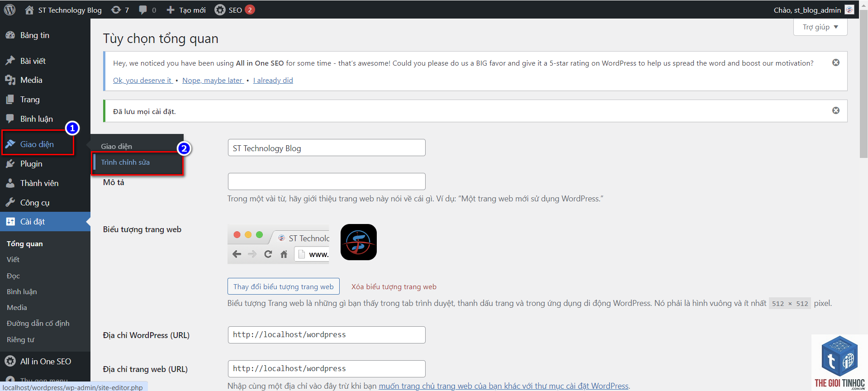Focus the Địa chỉ WordPress (URL) field
Viewport: 868px width, 391px height.
(327, 335)
